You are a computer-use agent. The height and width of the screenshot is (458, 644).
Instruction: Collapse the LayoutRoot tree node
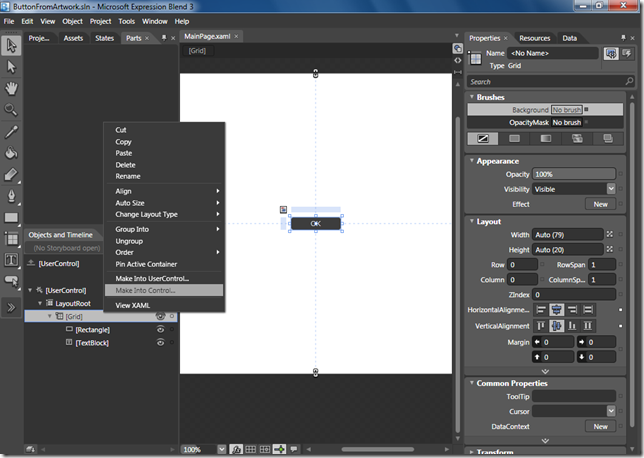click(x=40, y=303)
